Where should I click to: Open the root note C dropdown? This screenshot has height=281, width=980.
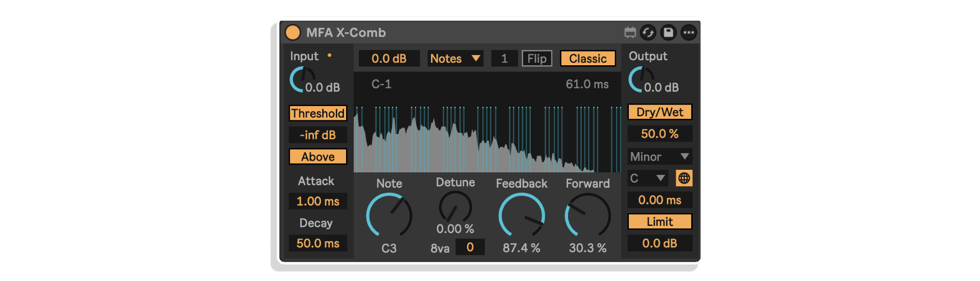[648, 178]
